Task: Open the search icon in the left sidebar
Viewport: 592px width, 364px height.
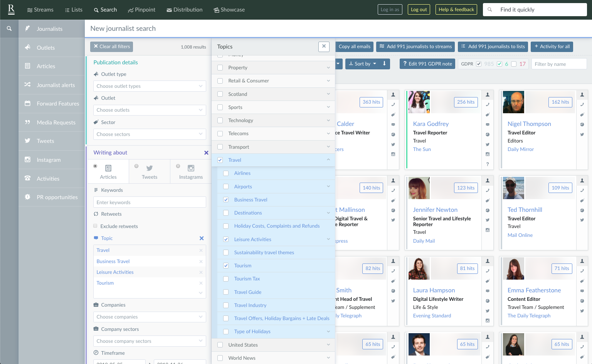Action: click(x=9, y=28)
